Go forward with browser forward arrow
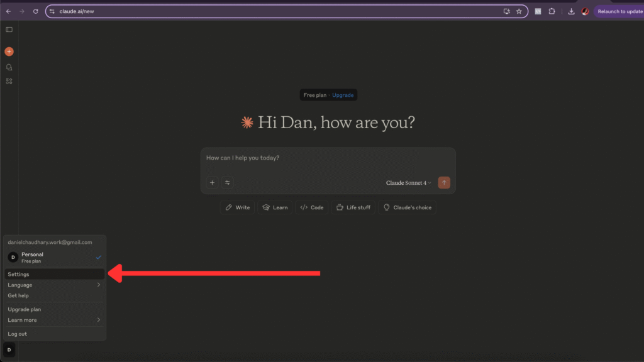Screen dimensions: 644x362 tap(22, 11)
